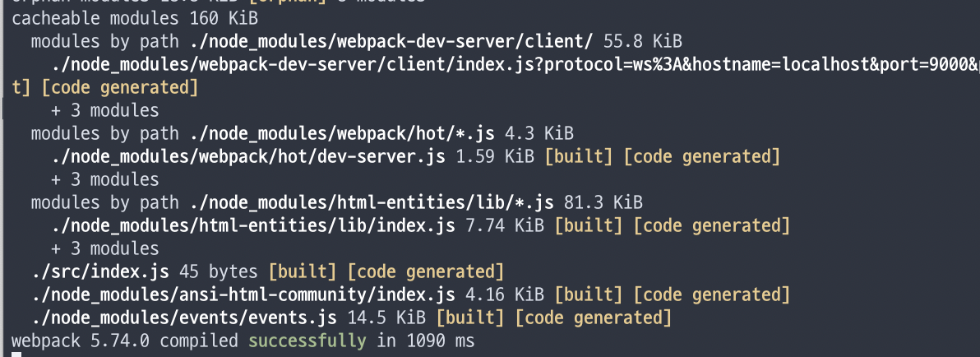Select ./node_modules/ansi-html-community/index.js path
The image size is (980, 357).
click(x=243, y=294)
